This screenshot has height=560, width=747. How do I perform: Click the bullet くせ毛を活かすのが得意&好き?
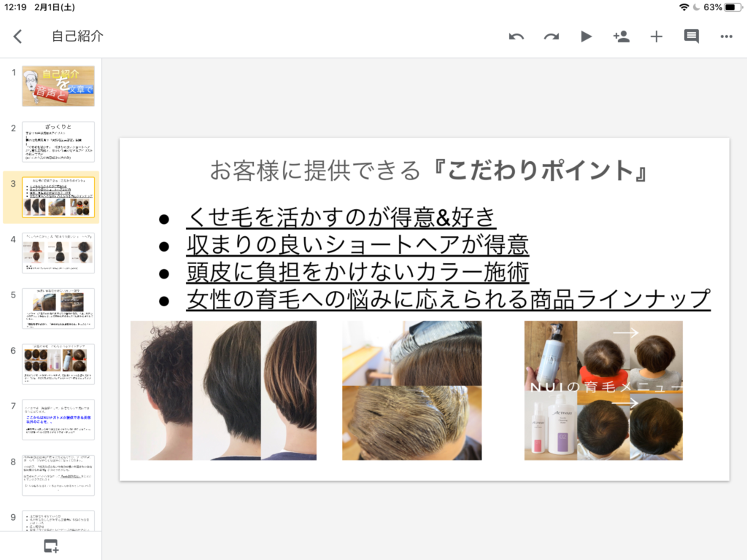(341, 217)
